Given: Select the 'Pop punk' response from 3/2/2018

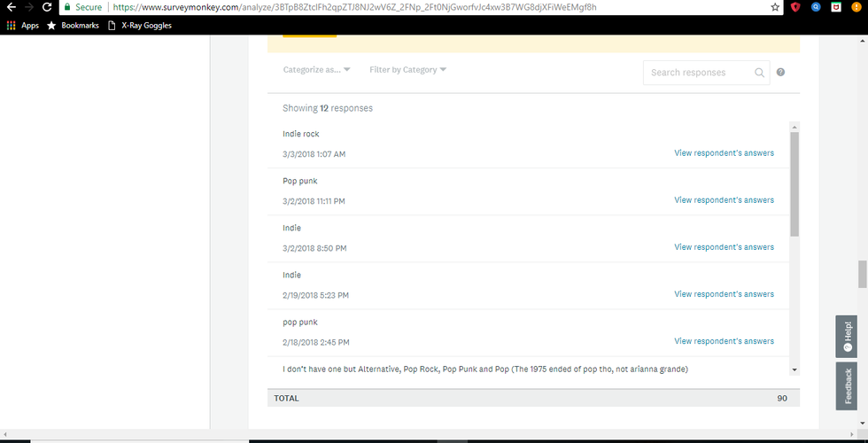Looking at the screenshot, I should 300,181.
